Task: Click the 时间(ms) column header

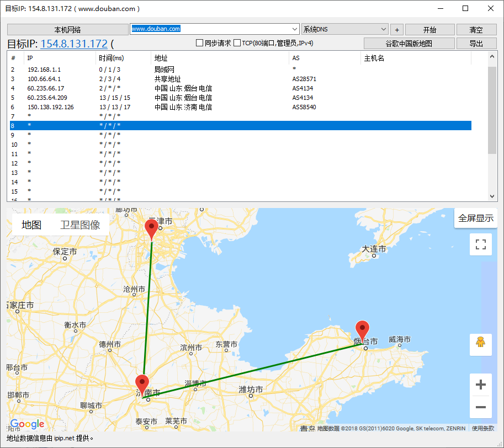Action: coord(124,58)
